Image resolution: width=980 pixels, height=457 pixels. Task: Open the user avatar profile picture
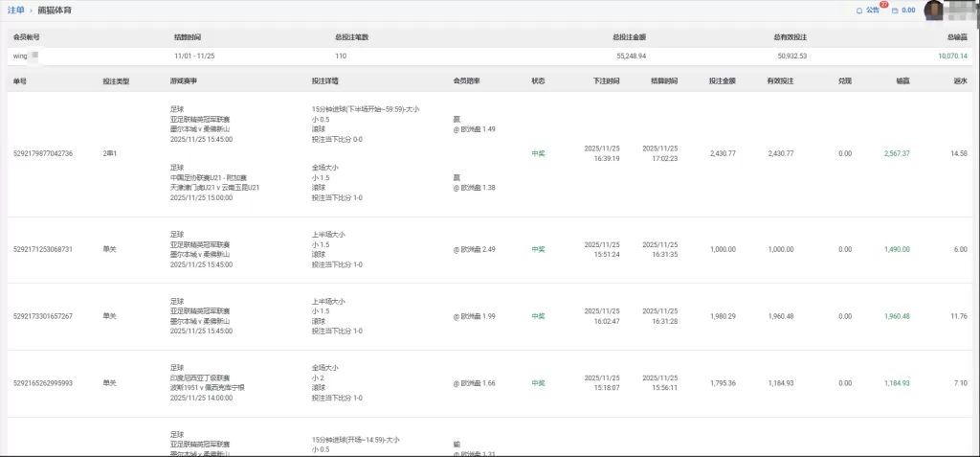934,10
